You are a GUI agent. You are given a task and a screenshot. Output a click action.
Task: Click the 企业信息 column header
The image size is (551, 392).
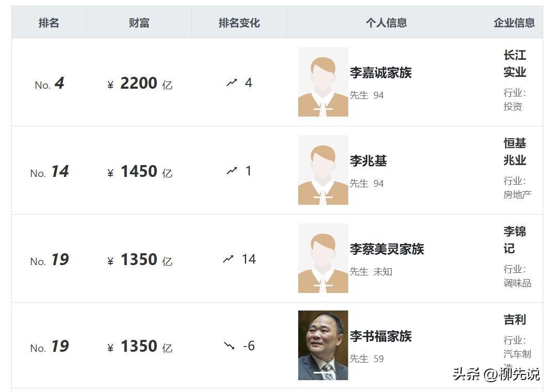point(514,23)
